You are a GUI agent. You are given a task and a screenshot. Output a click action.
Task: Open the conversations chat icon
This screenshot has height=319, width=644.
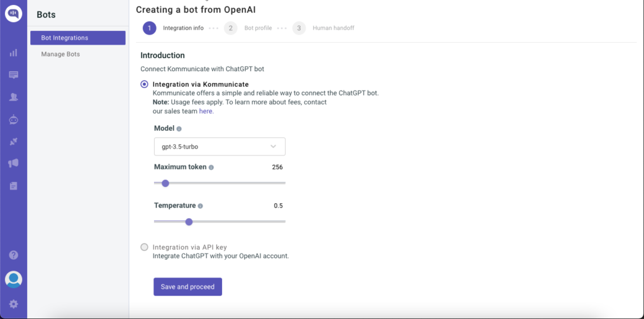pos(14,75)
